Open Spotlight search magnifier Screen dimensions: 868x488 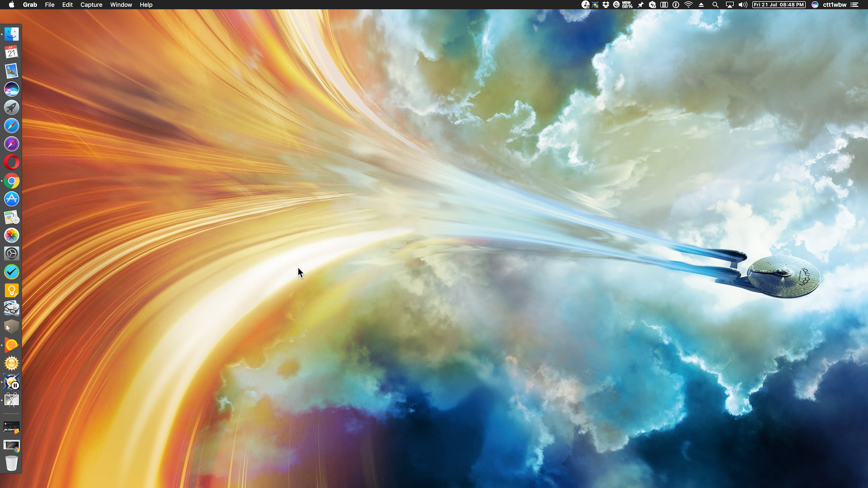(x=715, y=5)
